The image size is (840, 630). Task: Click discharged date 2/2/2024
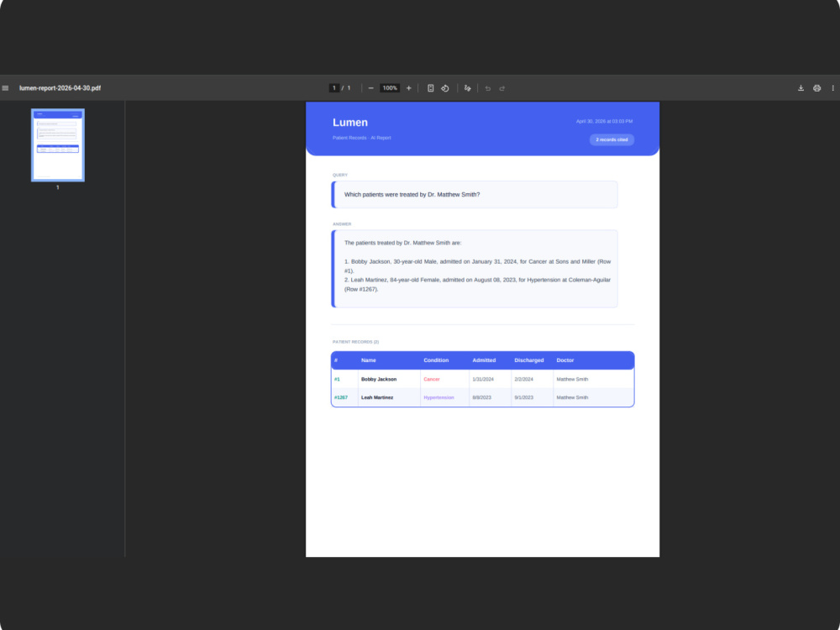click(x=524, y=380)
